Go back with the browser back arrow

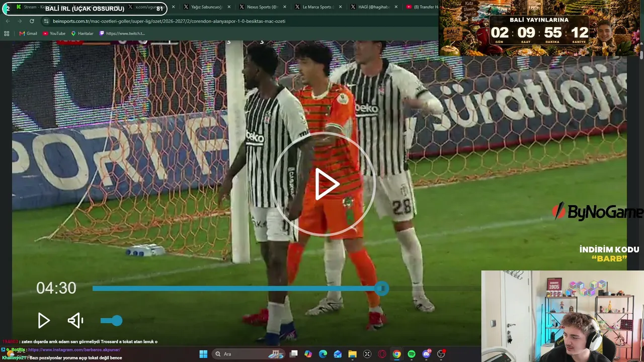pyautogui.click(x=8, y=21)
